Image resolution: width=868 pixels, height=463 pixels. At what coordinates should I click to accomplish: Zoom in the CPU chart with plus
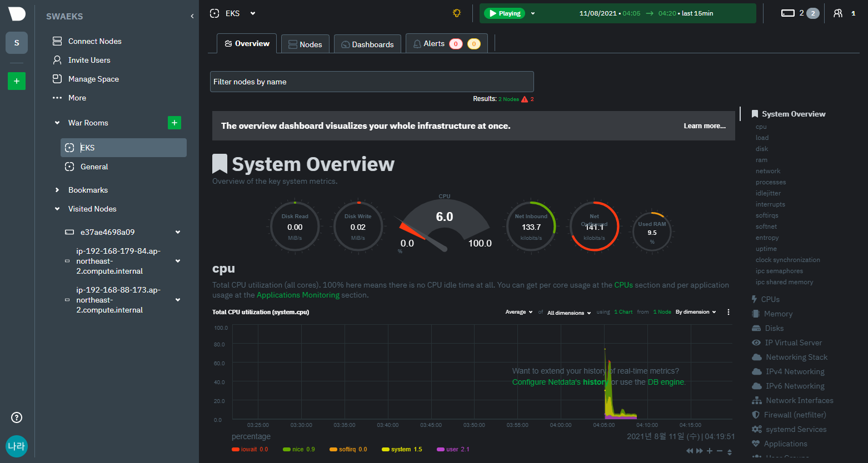click(x=710, y=451)
